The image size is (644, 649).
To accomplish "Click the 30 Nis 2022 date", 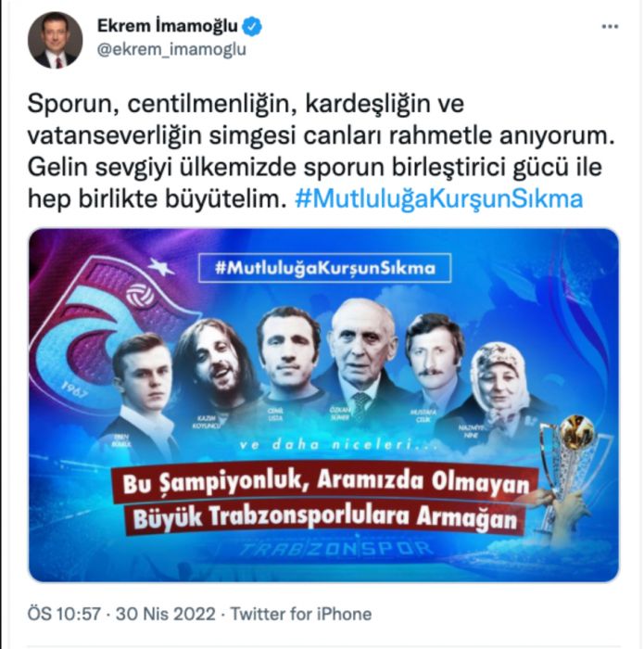I will click(166, 614).
